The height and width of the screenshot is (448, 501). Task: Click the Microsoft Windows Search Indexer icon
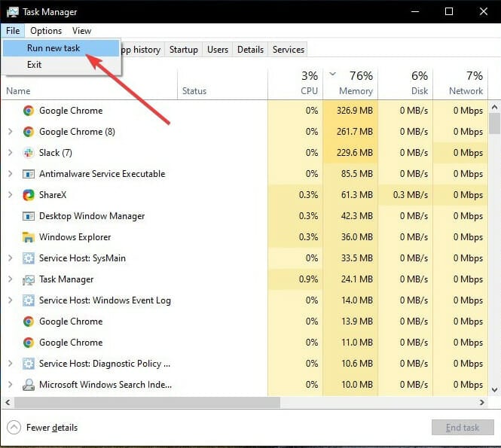click(x=29, y=385)
